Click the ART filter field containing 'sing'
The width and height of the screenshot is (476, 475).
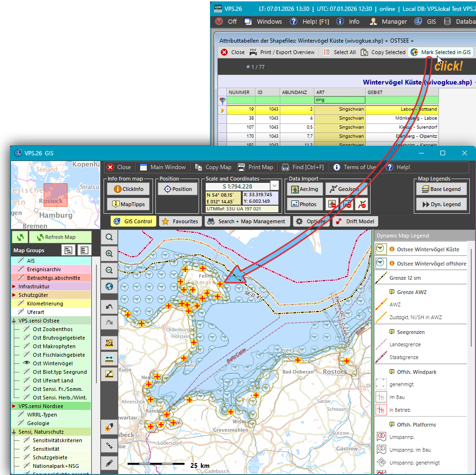click(339, 100)
